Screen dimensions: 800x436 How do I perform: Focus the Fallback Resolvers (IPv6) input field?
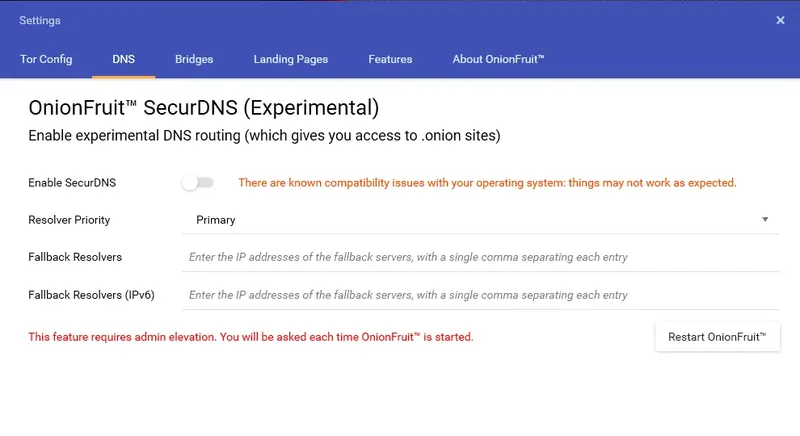(480, 295)
